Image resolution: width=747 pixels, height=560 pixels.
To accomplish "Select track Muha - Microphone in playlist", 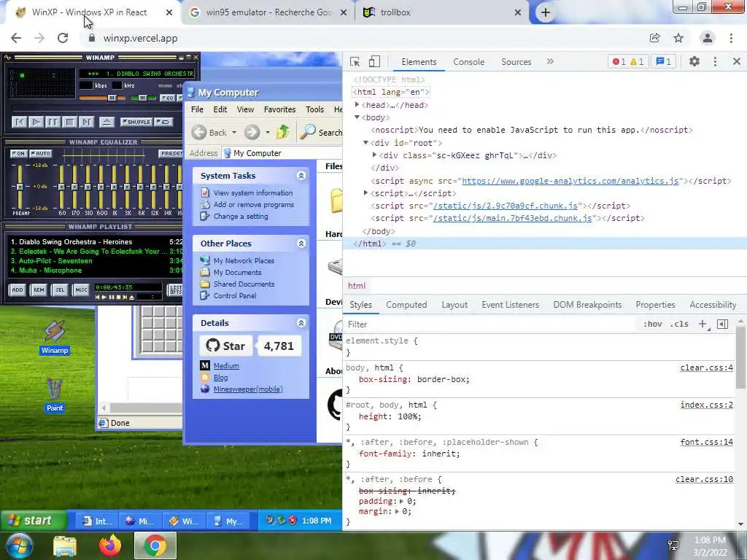I will coord(96,271).
